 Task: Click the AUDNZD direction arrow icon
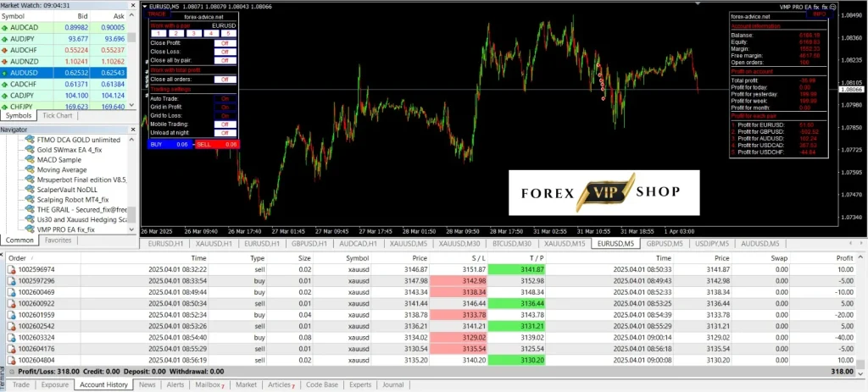pos(5,61)
